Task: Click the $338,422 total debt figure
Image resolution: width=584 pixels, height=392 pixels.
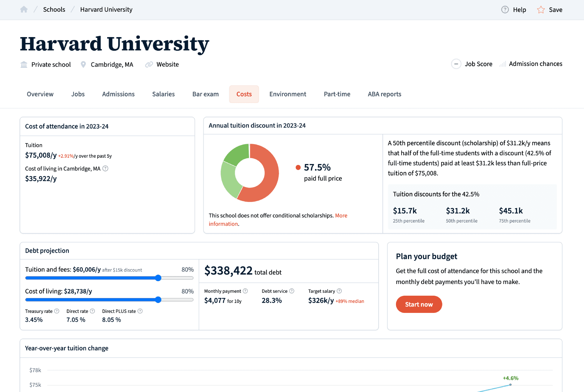Action: [228, 271]
